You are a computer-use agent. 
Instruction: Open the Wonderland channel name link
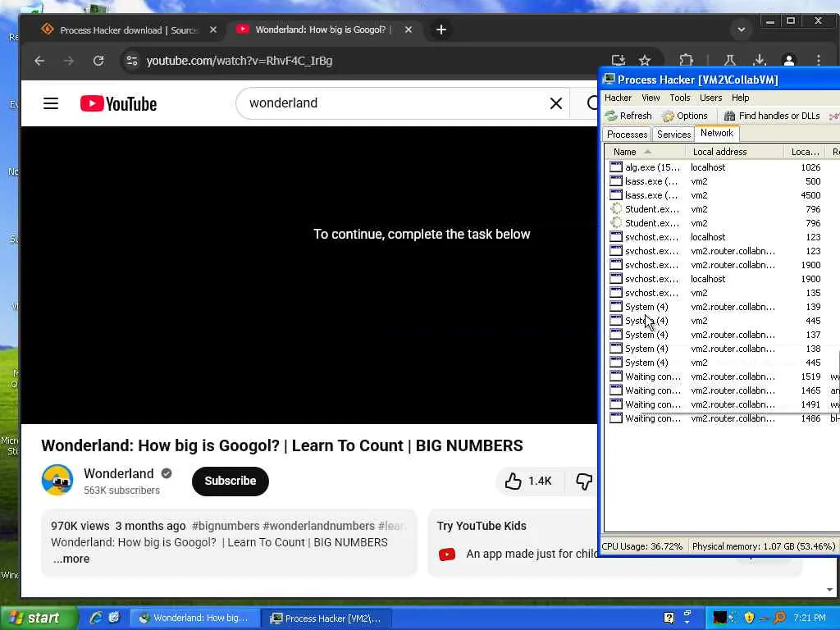pos(118,473)
